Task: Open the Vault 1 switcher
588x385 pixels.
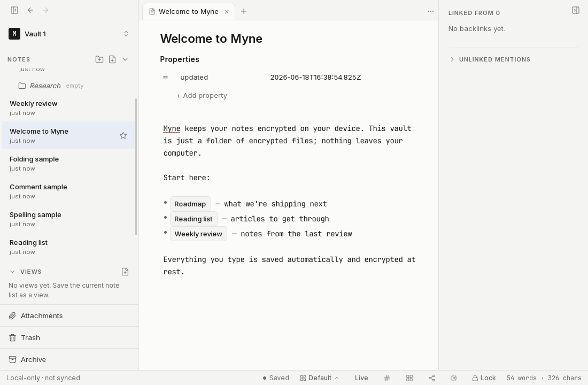Action: tap(69, 34)
